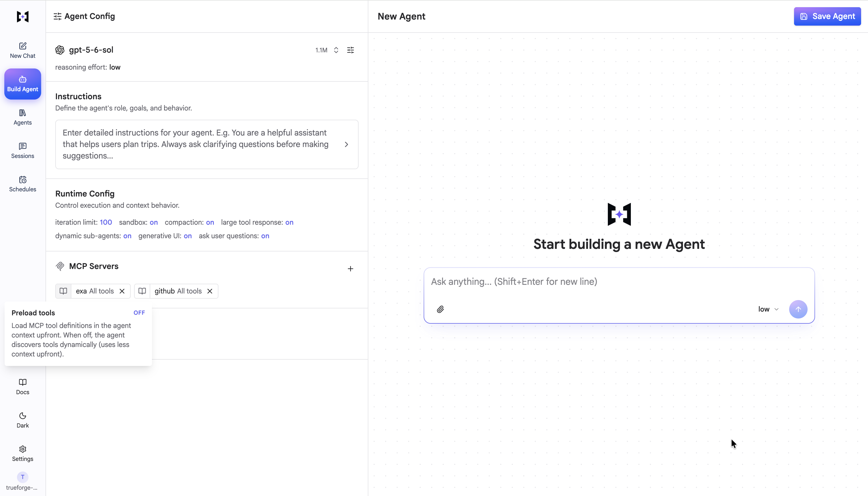
Task: Click the OpenAI model logo icon
Action: [60, 50]
